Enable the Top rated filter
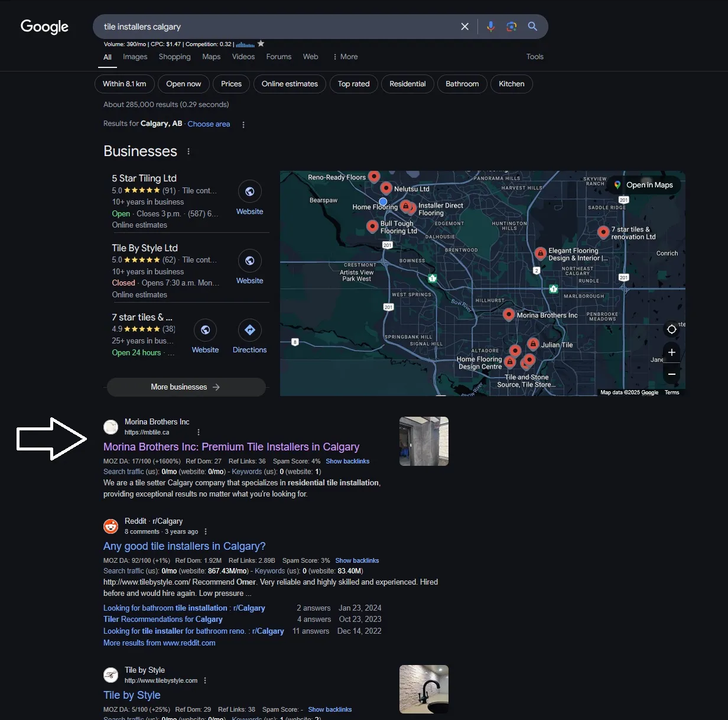 (x=353, y=83)
